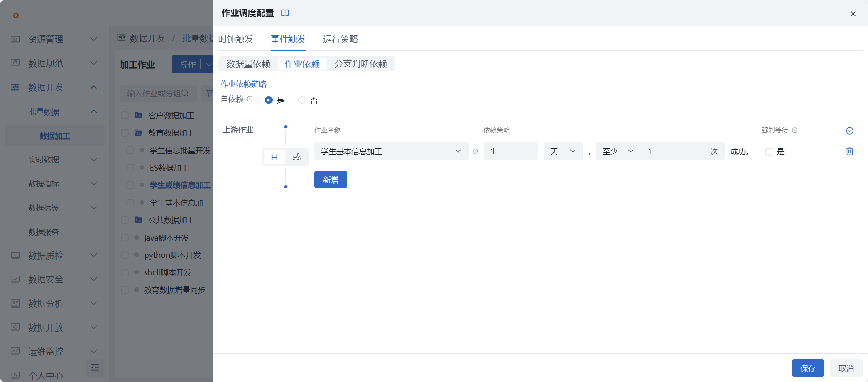Collapse the 数据开发 menu chevron
The height and width of the screenshot is (382, 868).
coord(94,87)
